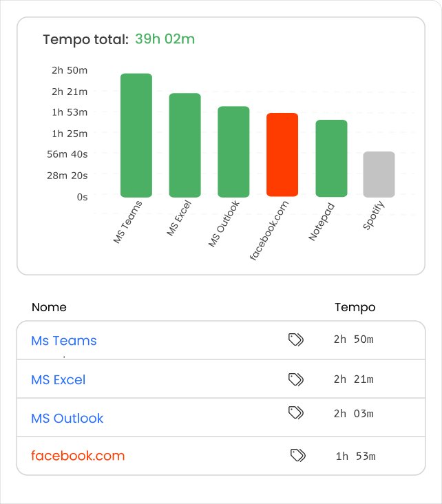The width and height of the screenshot is (442, 504).
Task: Open the MS Excel link in list
Action: coord(59,380)
